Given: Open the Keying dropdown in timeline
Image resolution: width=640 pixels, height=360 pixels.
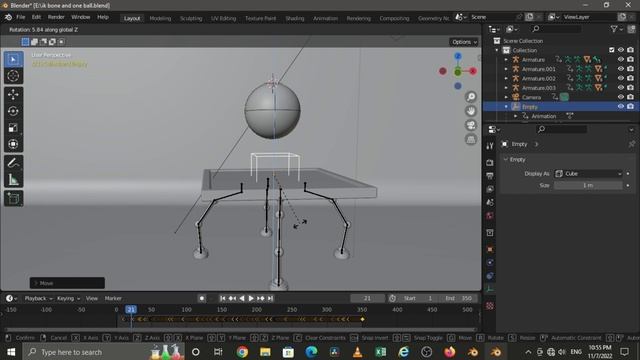Looking at the screenshot, I should click(68, 298).
